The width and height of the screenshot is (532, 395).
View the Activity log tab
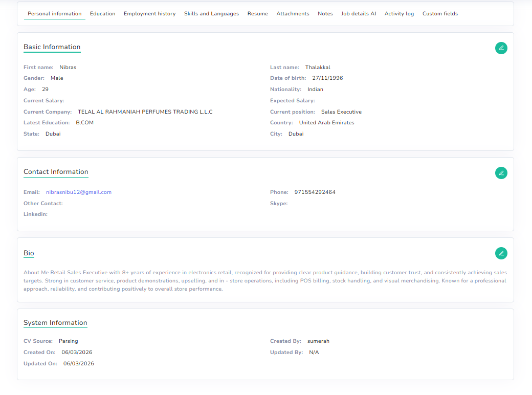pyautogui.click(x=399, y=13)
